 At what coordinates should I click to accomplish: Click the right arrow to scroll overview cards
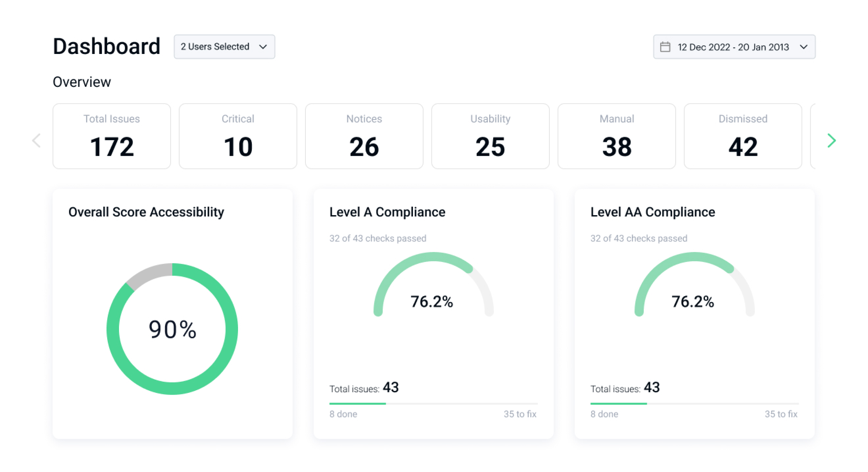(x=831, y=140)
